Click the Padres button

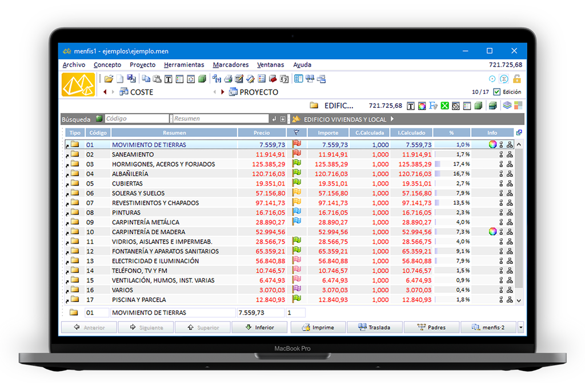(432, 328)
